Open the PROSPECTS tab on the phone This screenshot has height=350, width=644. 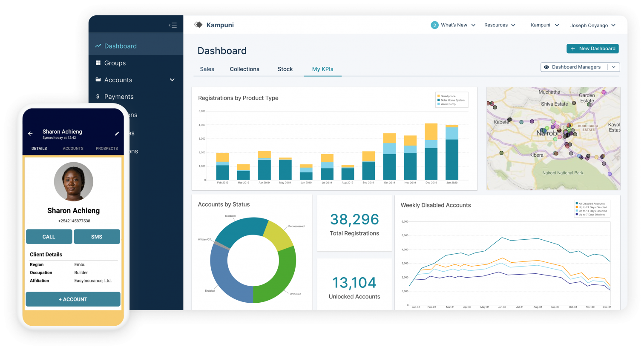click(x=106, y=148)
